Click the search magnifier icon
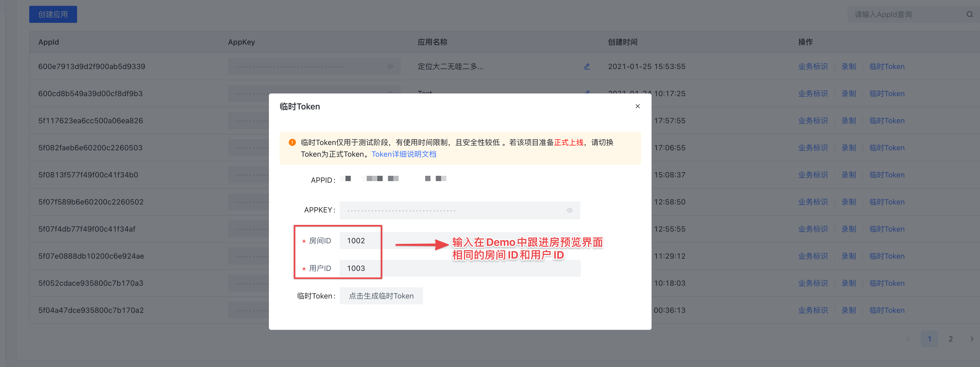This screenshot has height=367, width=980. click(970, 14)
